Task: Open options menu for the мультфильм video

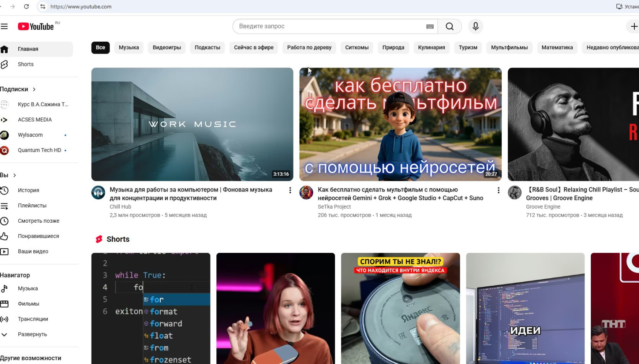Action: (498, 190)
